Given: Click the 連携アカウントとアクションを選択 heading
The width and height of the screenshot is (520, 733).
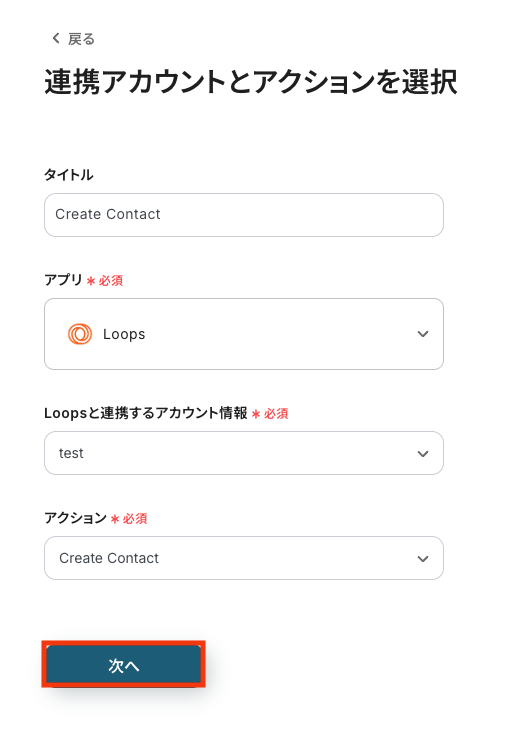Looking at the screenshot, I should (251, 82).
